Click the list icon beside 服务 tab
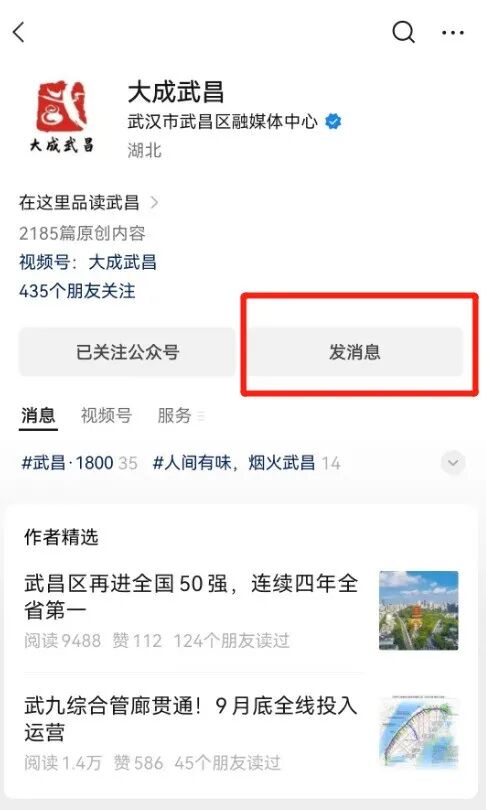This screenshot has height=810, width=486. click(201, 416)
